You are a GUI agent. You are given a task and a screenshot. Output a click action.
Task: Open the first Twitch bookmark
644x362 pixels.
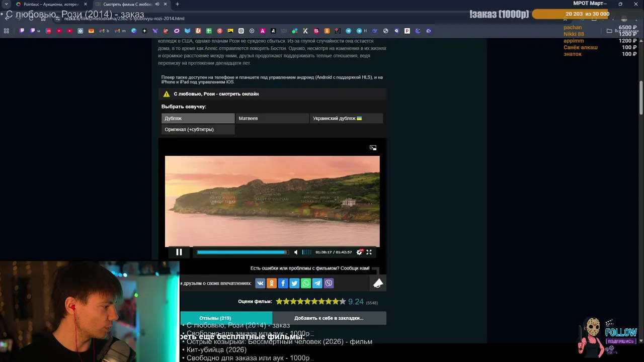pos(22,31)
